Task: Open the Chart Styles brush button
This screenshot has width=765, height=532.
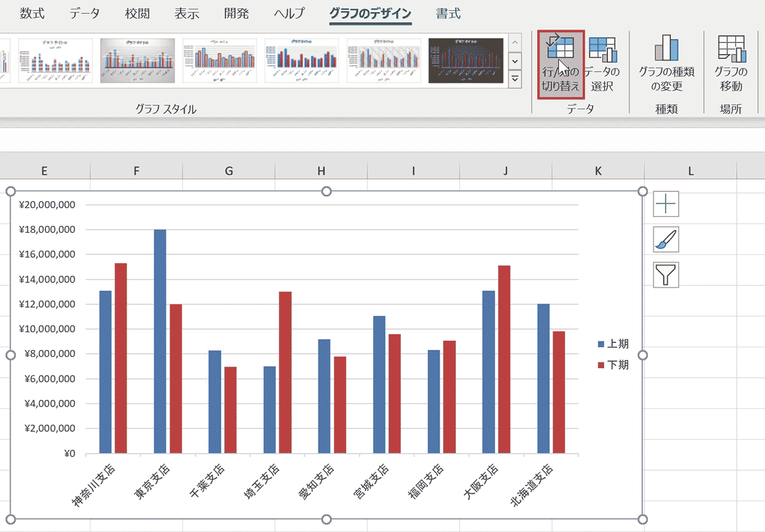Action: click(x=666, y=240)
